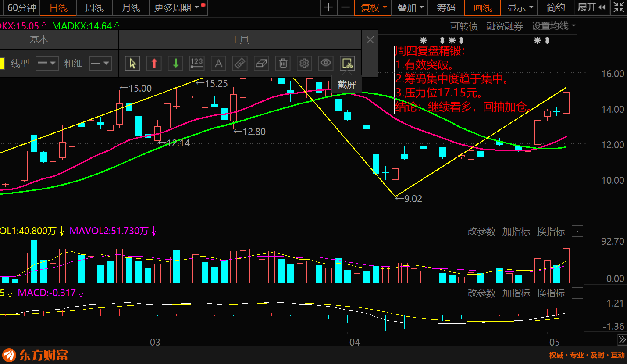Screen dimensions: 627x364
Task: Switch to 60分钟 period tab
Action: tap(21, 7)
